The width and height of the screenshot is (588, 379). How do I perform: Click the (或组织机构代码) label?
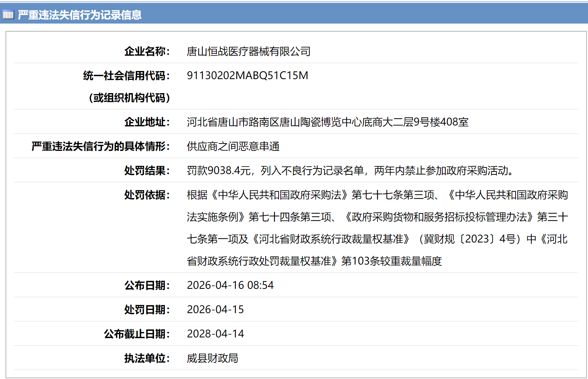[129, 98]
